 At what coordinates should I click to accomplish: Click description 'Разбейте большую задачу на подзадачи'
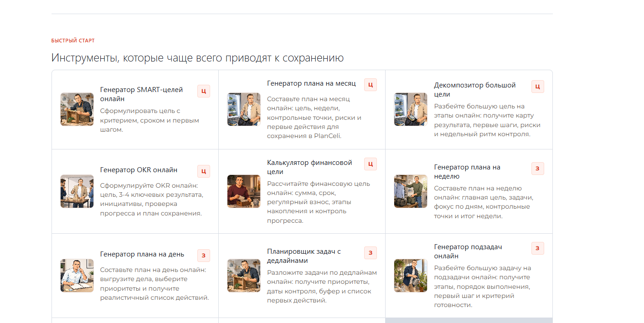pyautogui.click(x=482, y=287)
